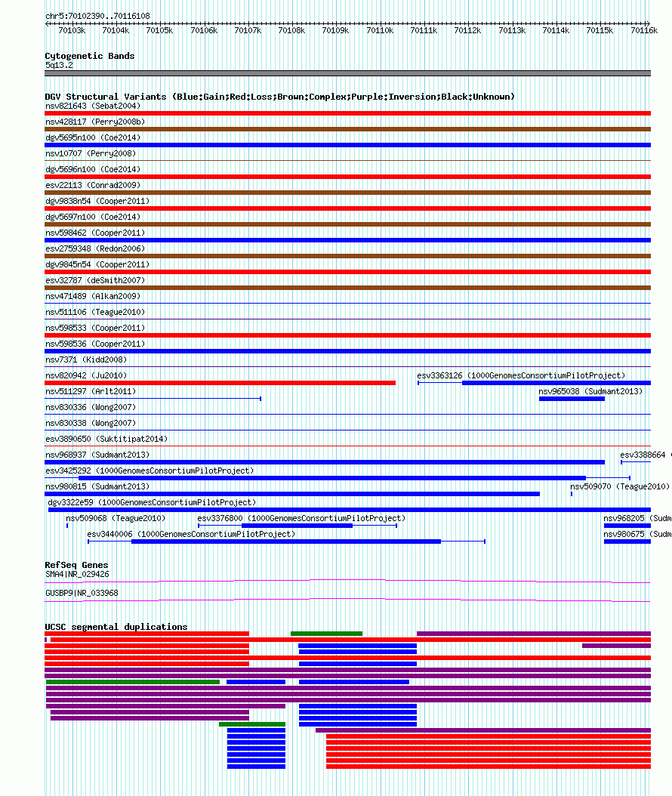The height and width of the screenshot is (796, 672).
Task: Click the nsv428117 brown complex bar
Action: [x=347, y=129]
